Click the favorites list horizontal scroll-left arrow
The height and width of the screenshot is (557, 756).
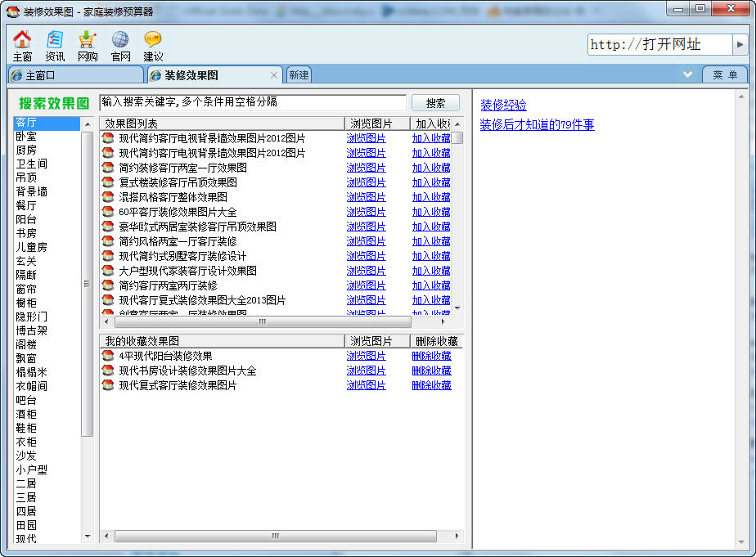[106, 536]
